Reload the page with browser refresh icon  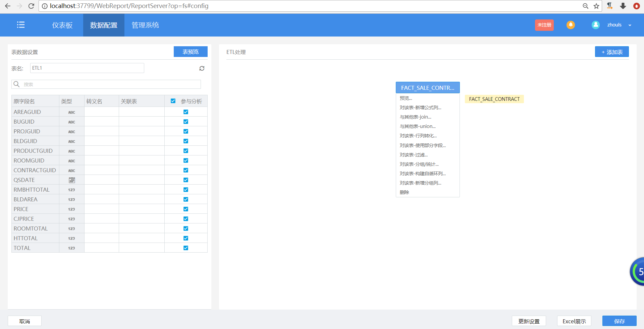click(x=31, y=6)
